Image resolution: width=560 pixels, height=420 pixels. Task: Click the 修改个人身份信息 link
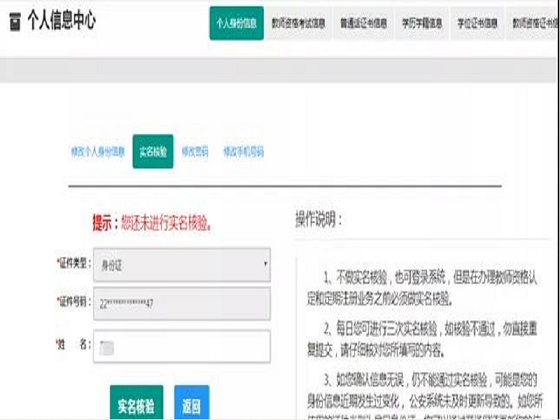click(98, 152)
